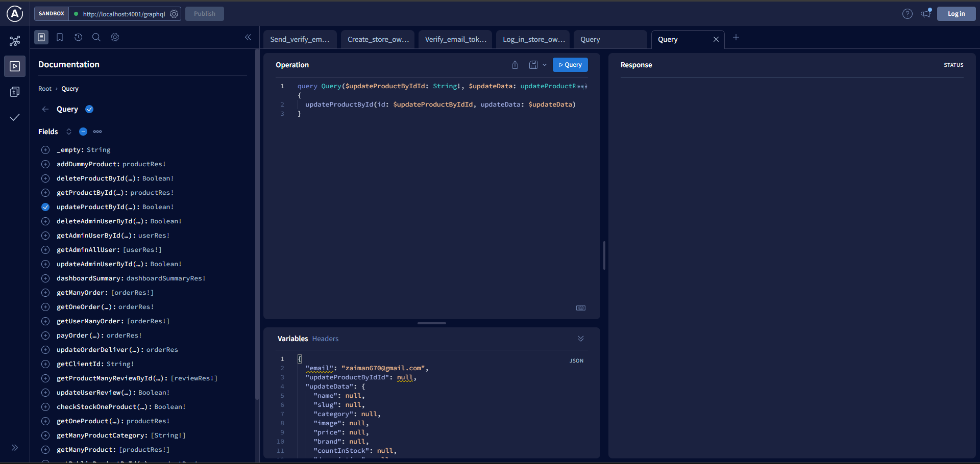
Task: Open the Documentation settings gear icon
Action: click(115, 37)
